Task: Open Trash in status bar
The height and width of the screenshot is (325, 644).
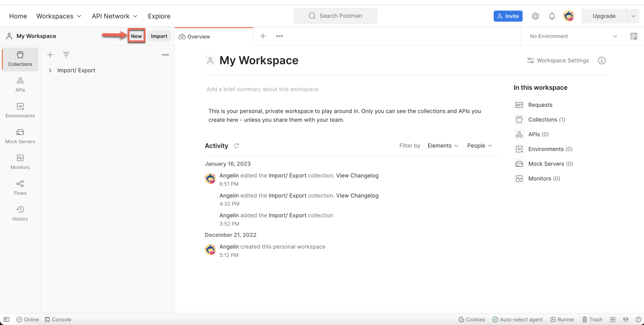Action: click(x=592, y=319)
